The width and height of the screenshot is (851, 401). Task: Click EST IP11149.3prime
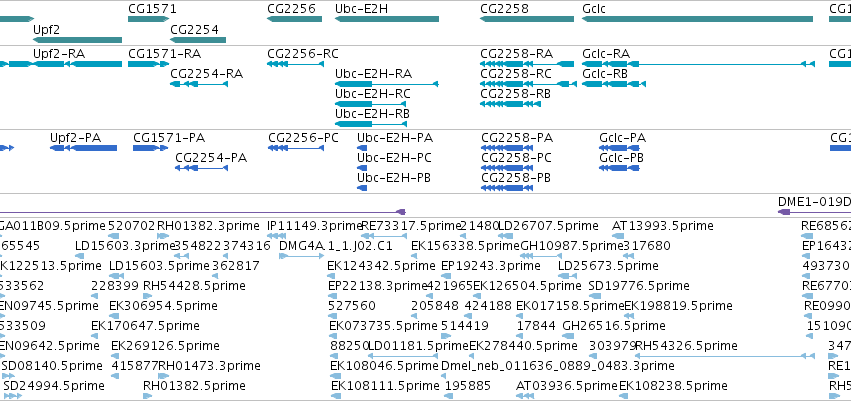[315, 226]
